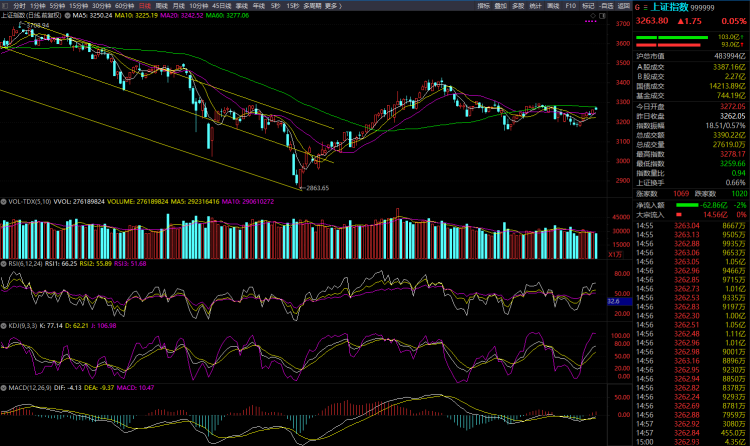Open the 上证指数(日线,前复权) adjustment selector

pyautogui.click(x=31, y=16)
